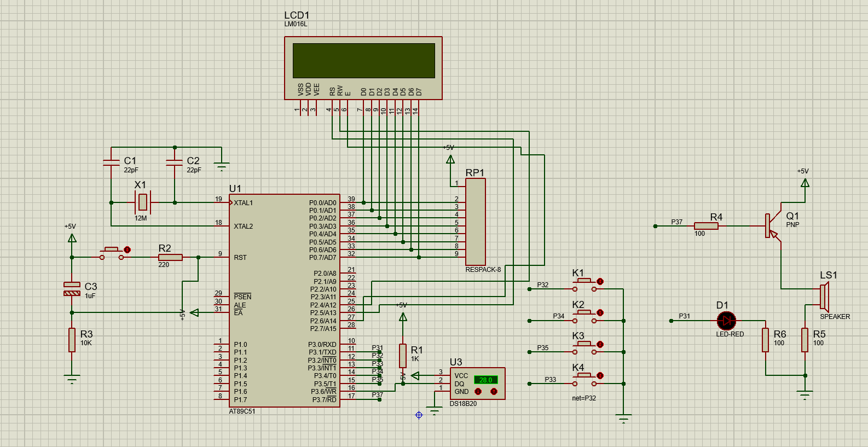The image size is (868, 447).
Task: Click the SPEAKER part name text
Action: (835, 317)
